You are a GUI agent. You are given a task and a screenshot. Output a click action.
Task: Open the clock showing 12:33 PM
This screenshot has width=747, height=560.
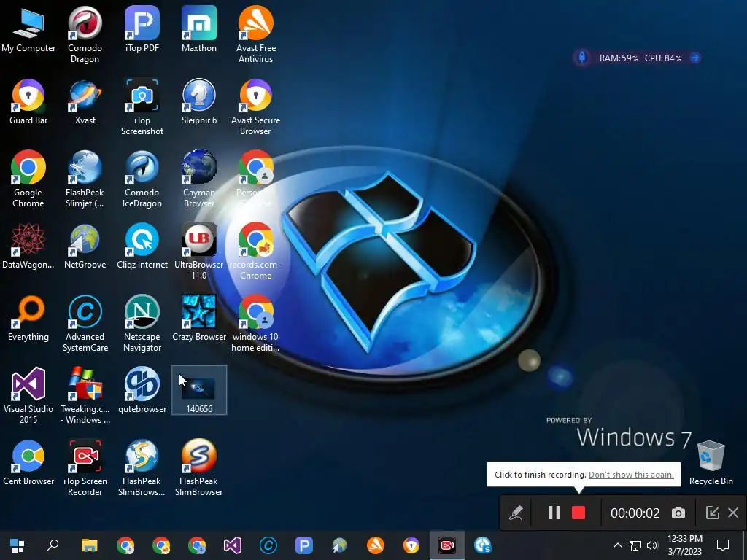tap(685, 545)
